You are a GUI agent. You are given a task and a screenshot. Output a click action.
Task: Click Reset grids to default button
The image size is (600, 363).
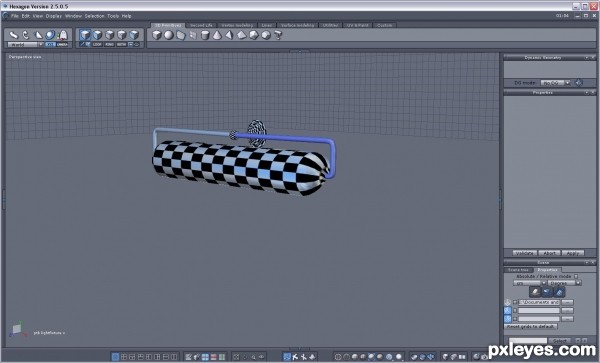click(x=530, y=327)
